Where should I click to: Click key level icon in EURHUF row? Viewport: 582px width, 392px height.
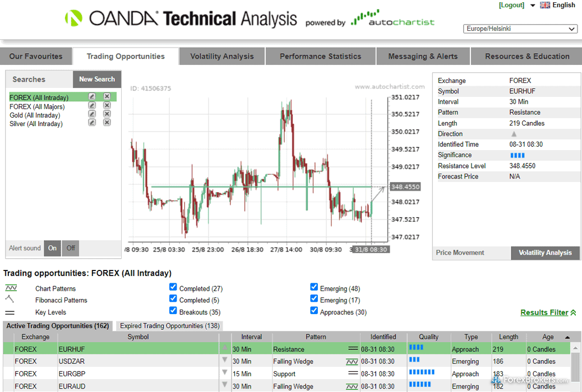click(x=353, y=349)
